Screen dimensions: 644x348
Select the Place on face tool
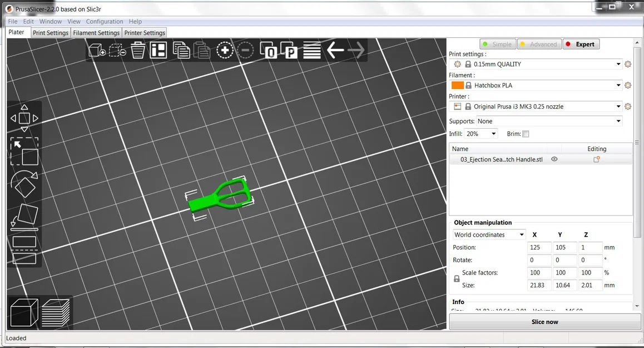24,217
